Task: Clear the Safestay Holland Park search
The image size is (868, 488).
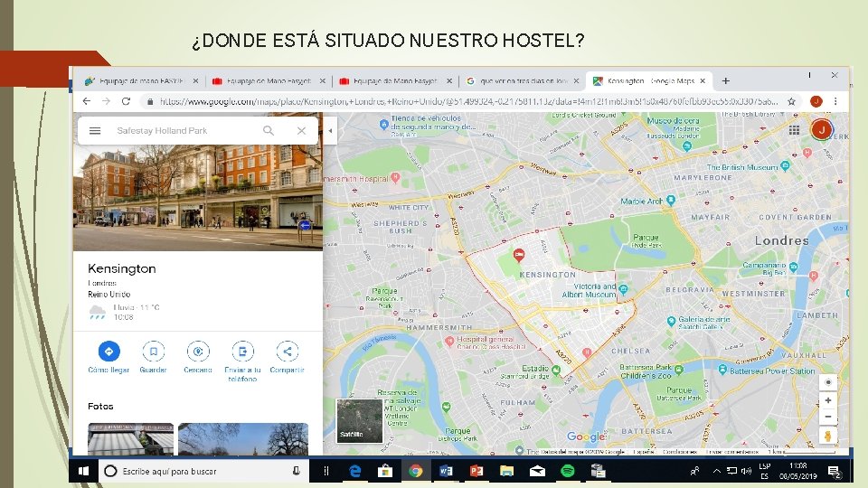Action: (x=301, y=130)
